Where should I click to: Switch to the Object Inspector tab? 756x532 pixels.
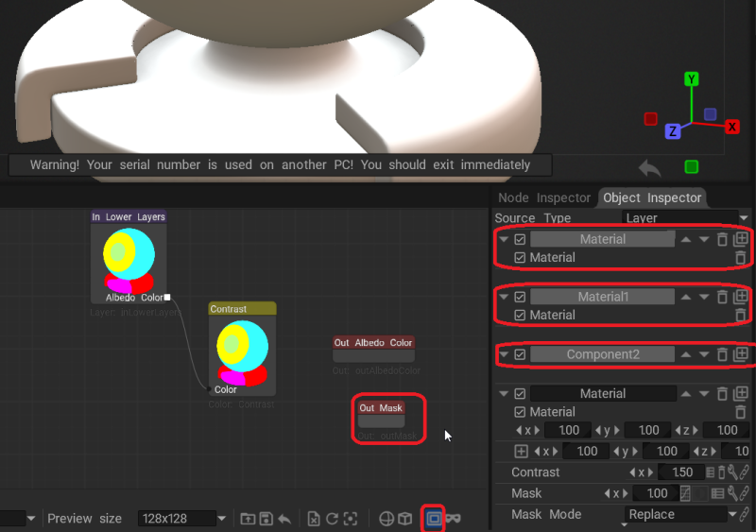[x=652, y=197]
